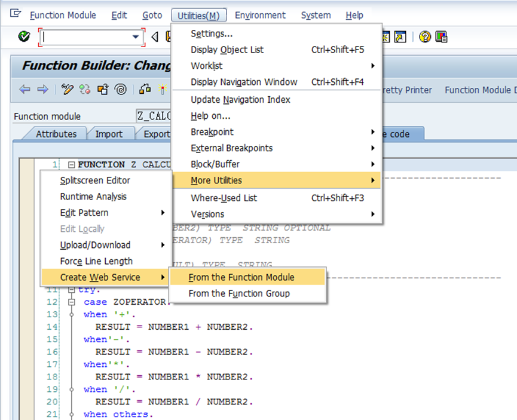Click the Check syntax spiral icon
This screenshot has width=517, height=420.
tap(120, 90)
